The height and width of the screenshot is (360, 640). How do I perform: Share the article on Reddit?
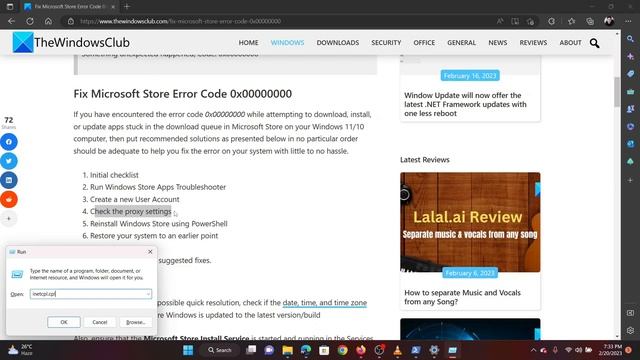[9, 199]
